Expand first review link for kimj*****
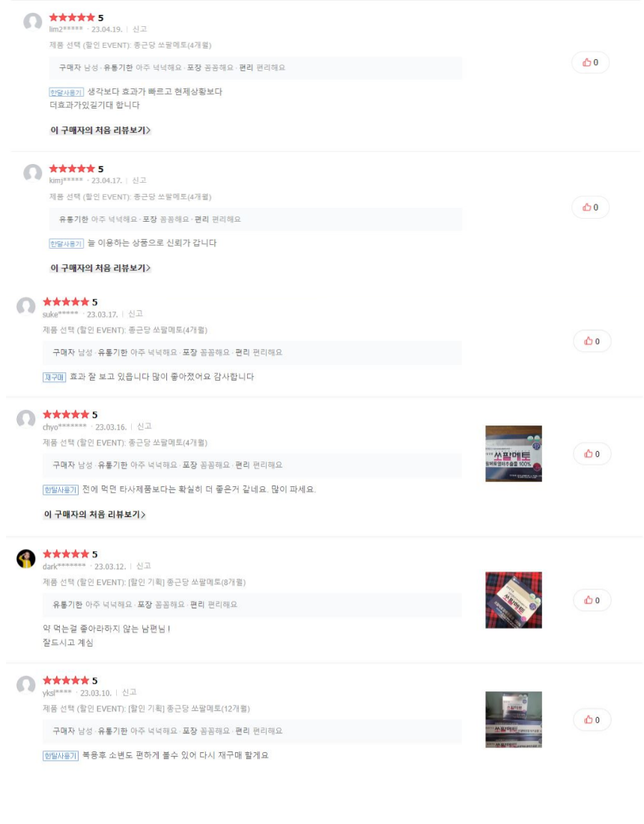Image resolution: width=644 pixels, height=824 pixels. pyautogui.click(x=100, y=268)
